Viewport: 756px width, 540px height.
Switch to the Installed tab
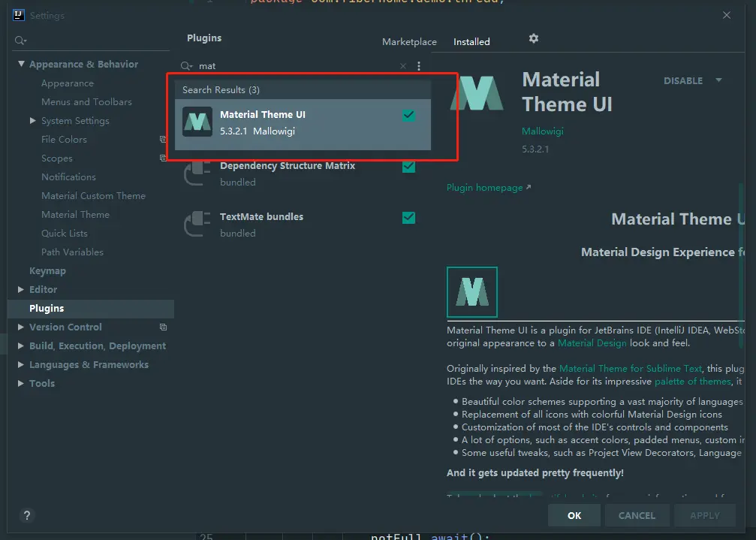coord(471,42)
